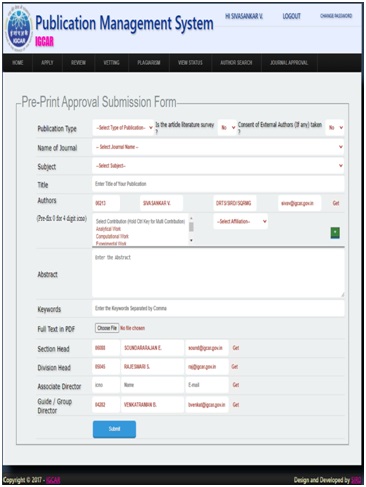Click the Section Head icno field
Screen dimensions: 366x487
pyautogui.click(x=106, y=348)
